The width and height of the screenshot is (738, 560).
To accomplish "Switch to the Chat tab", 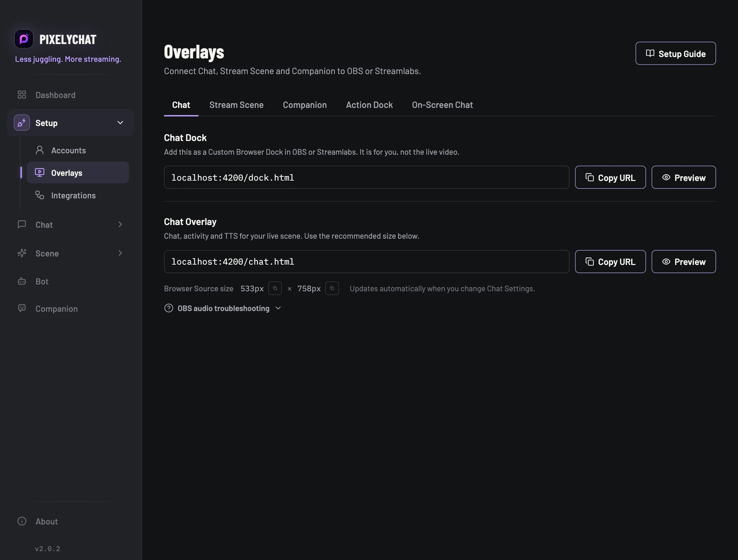I will click(x=181, y=105).
